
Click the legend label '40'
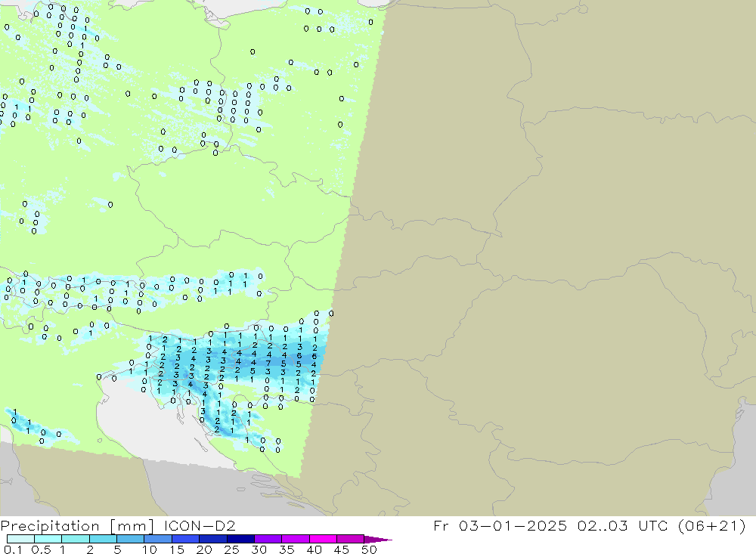click(x=314, y=549)
